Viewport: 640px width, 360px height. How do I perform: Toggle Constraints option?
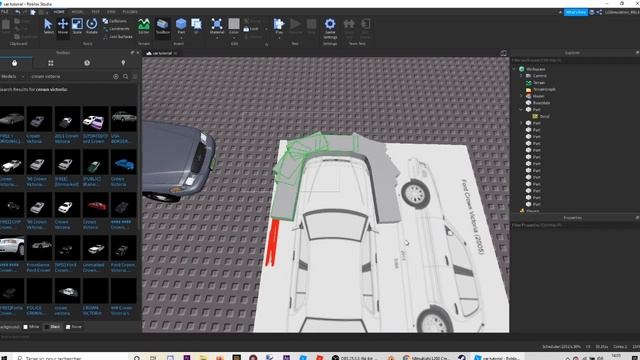116,29
